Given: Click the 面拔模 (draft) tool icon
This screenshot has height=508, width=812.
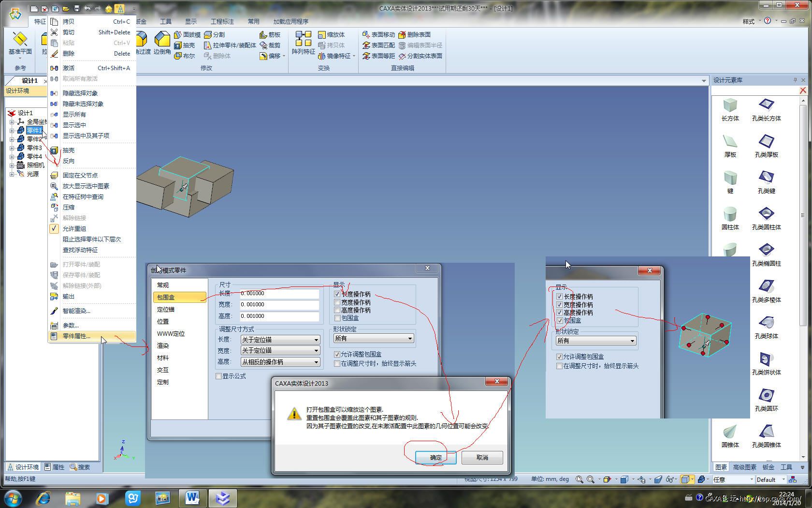Looking at the screenshot, I should 178,35.
